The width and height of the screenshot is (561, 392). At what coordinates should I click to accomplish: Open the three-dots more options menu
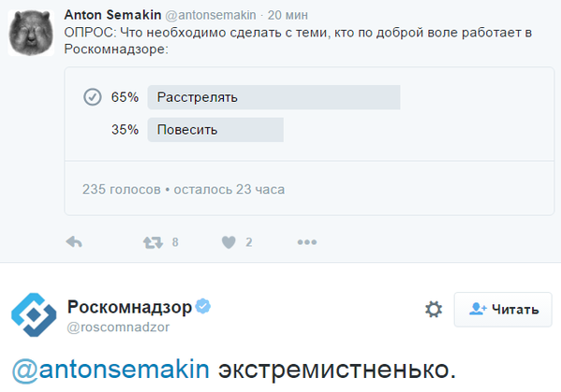(x=307, y=242)
